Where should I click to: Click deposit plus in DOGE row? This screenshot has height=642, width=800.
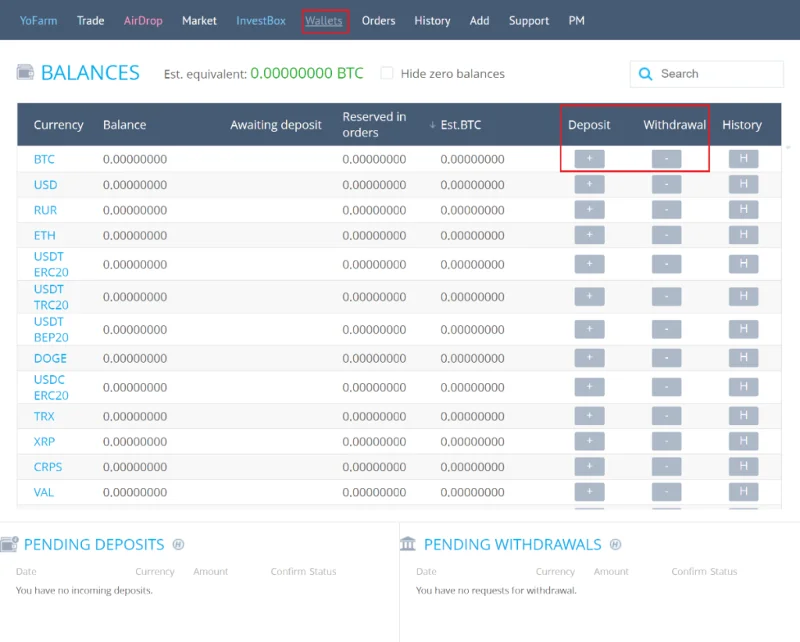[x=589, y=358]
